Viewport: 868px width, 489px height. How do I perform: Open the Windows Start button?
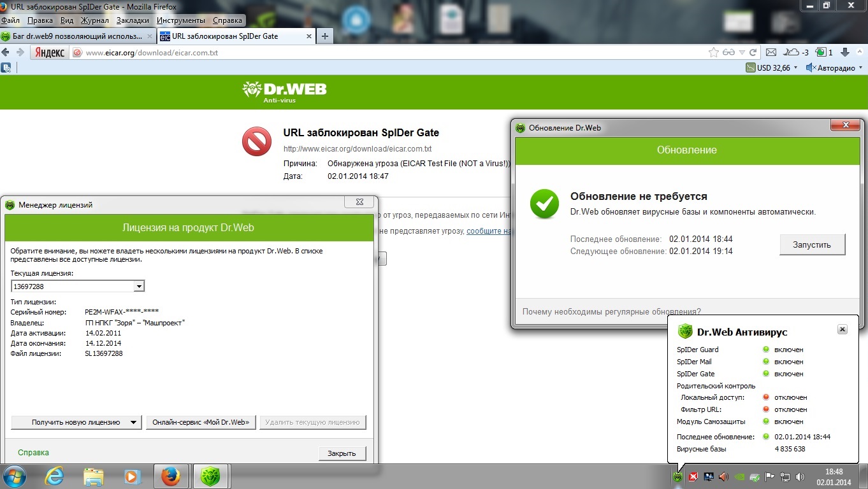click(15, 476)
